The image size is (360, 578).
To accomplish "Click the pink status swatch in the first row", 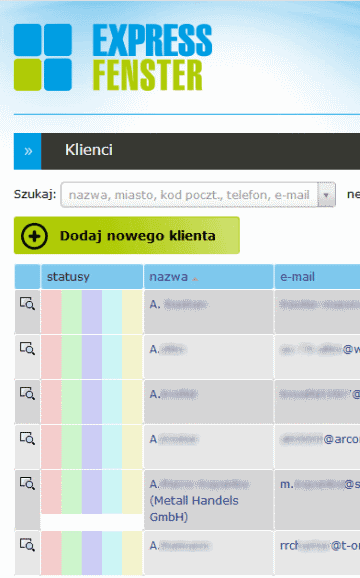I will 51,312.
